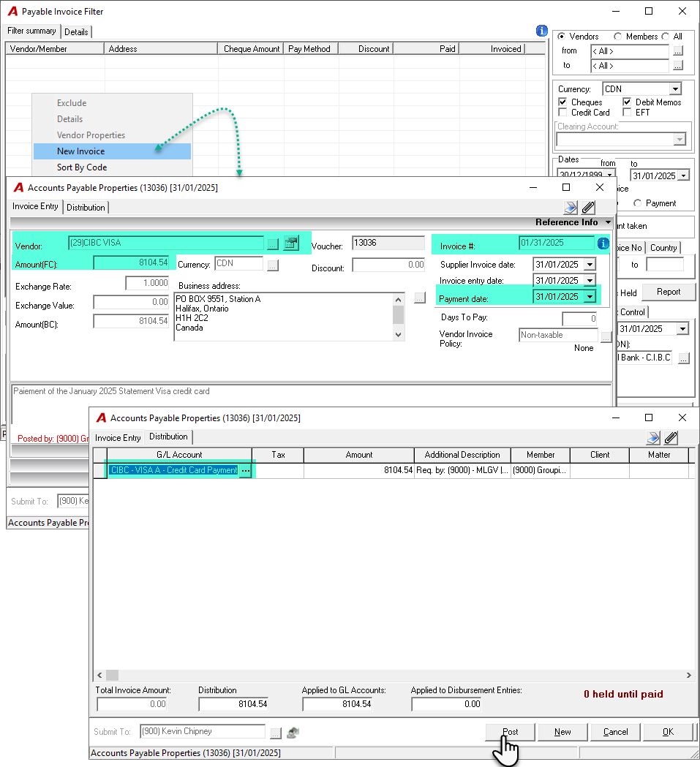700x767 pixels.
Task: Click the horizontal scrollbar thumb in Distribution grid
Action: pos(113,675)
